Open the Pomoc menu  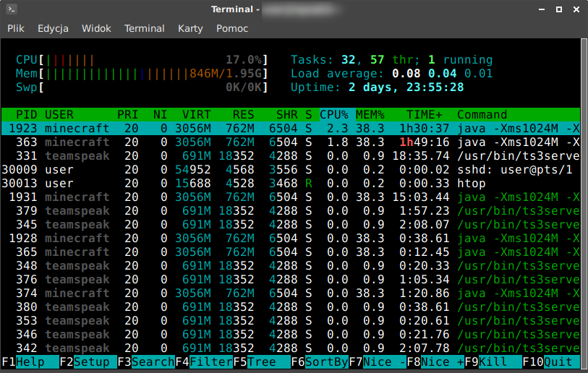click(x=231, y=28)
